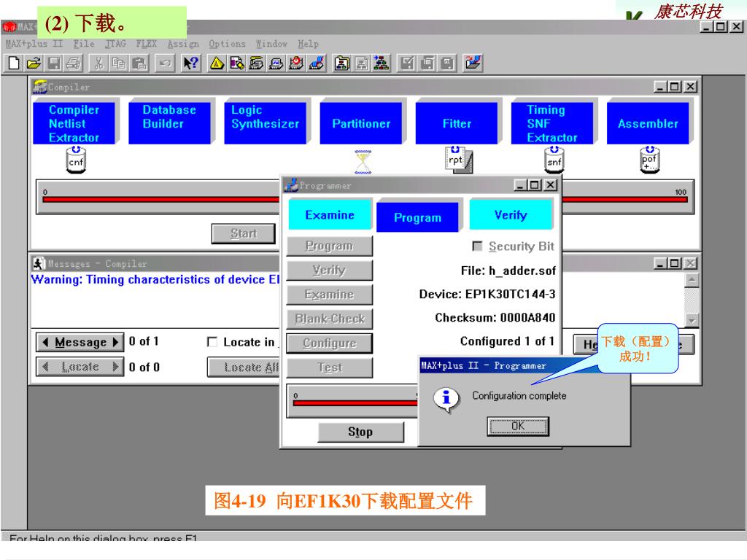Click the project hierarchy folder icon
This screenshot has height=560, width=747.
coord(341,63)
